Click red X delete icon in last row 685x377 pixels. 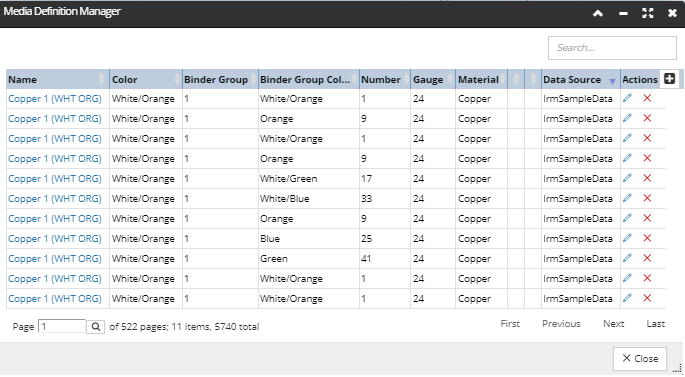647,298
